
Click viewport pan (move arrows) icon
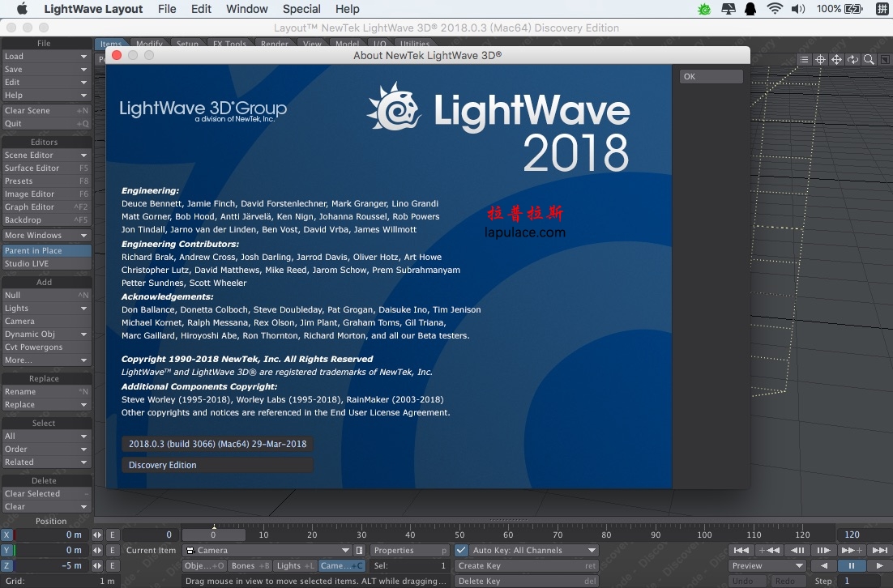[x=836, y=60]
